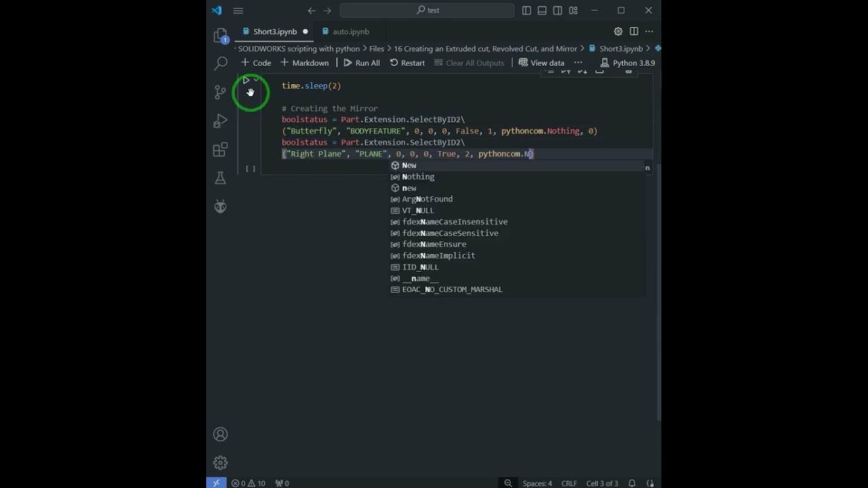The width and height of the screenshot is (868, 488).
Task: Click the Short3.ipynb breadcrumb
Action: click(x=616, y=49)
